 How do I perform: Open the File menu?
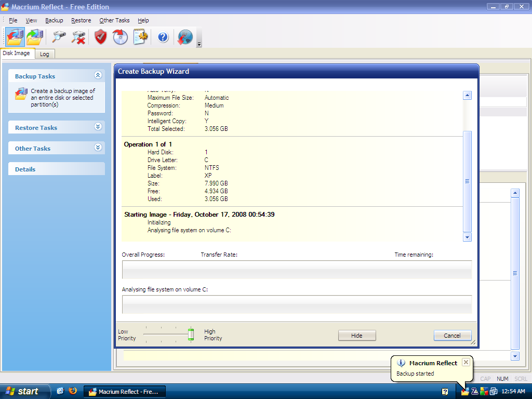[13, 20]
